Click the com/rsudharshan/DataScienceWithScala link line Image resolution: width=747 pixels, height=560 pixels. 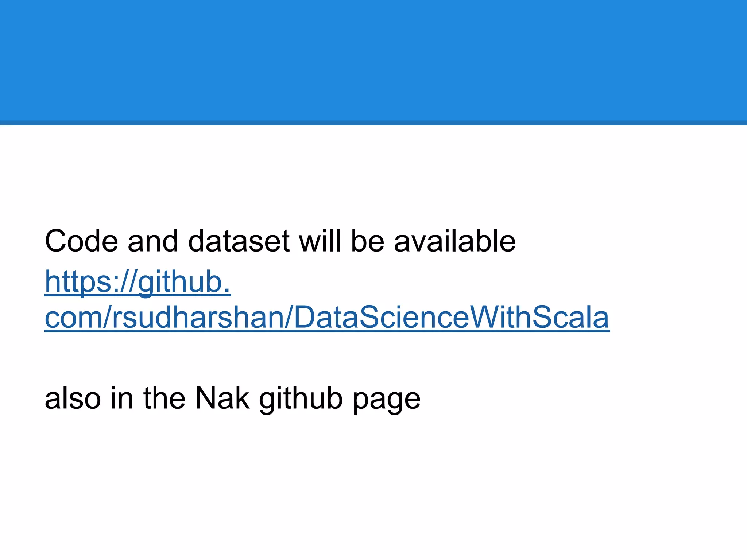[327, 317]
